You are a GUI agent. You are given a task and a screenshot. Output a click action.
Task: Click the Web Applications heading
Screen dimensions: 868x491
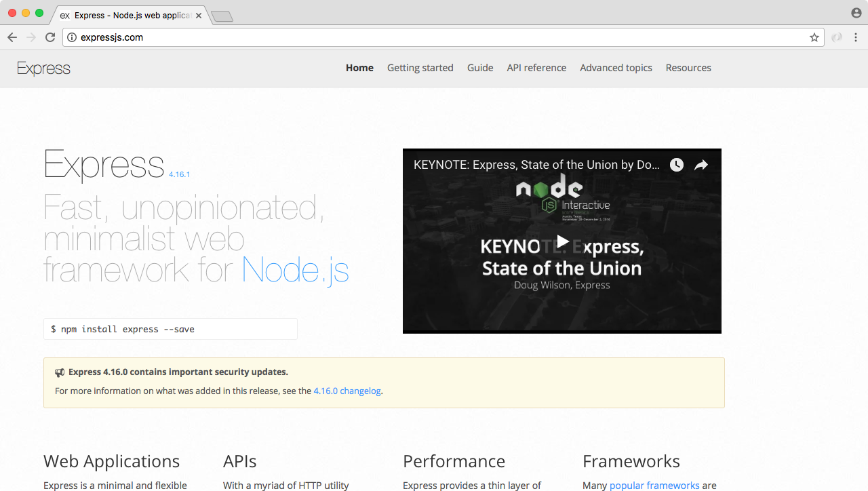coord(111,462)
